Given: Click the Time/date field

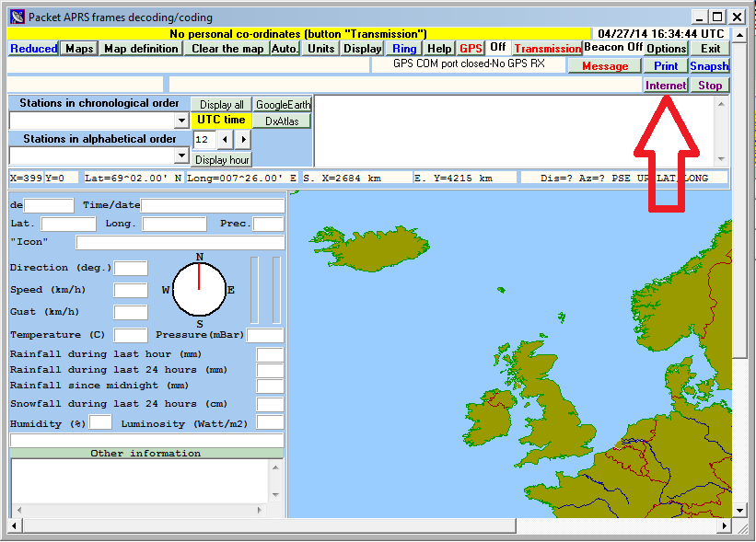Looking at the screenshot, I should (213, 205).
